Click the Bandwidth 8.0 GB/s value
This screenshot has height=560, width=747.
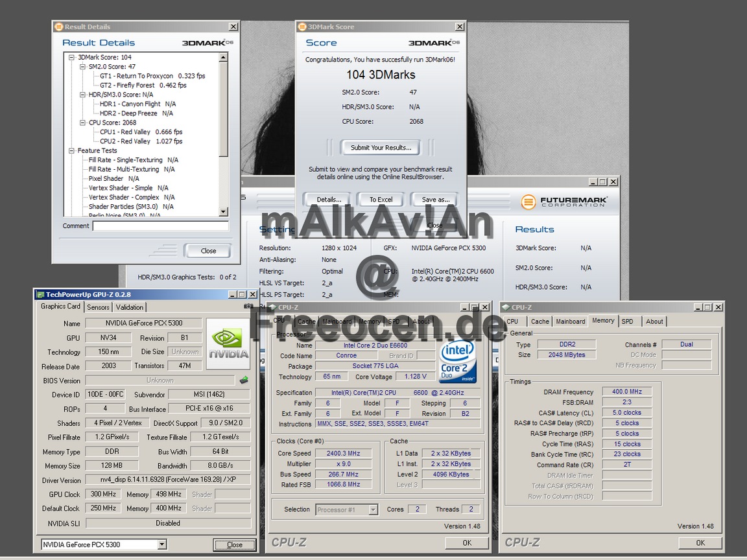coord(220,465)
